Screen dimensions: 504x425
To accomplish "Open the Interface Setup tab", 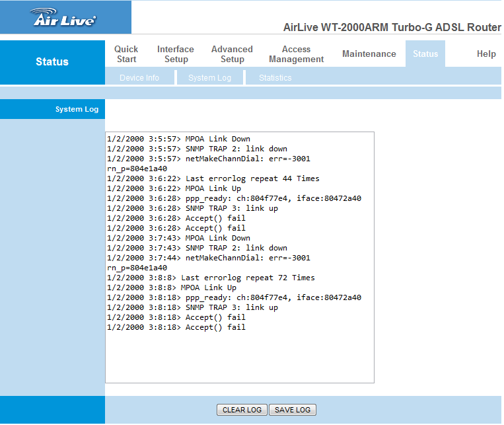I will coord(176,54).
